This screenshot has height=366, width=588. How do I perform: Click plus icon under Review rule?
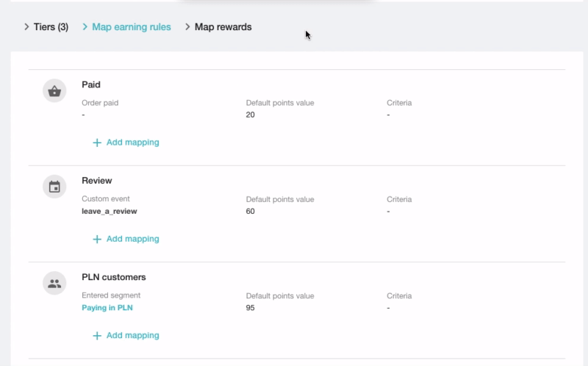point(97,239)
